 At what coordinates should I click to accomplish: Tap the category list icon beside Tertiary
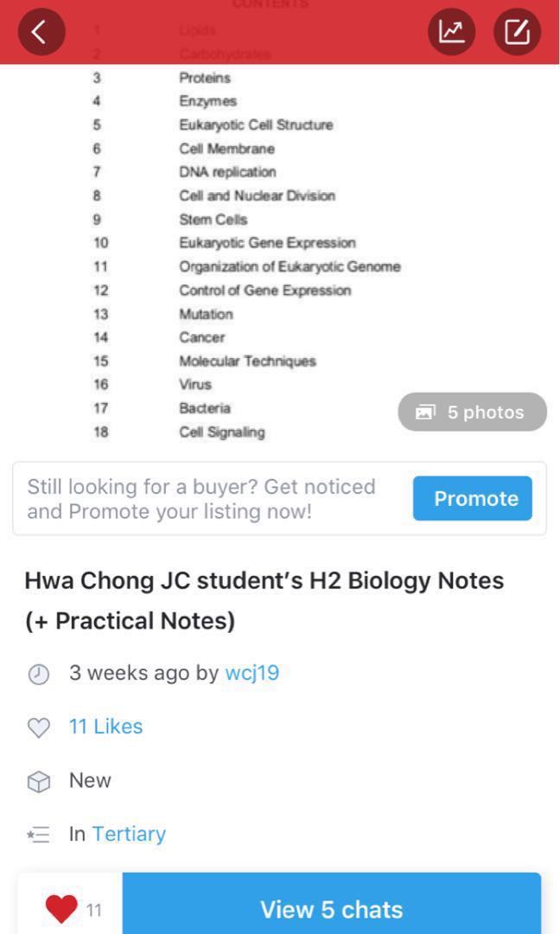pyautogui.click(x=37, y=834)
